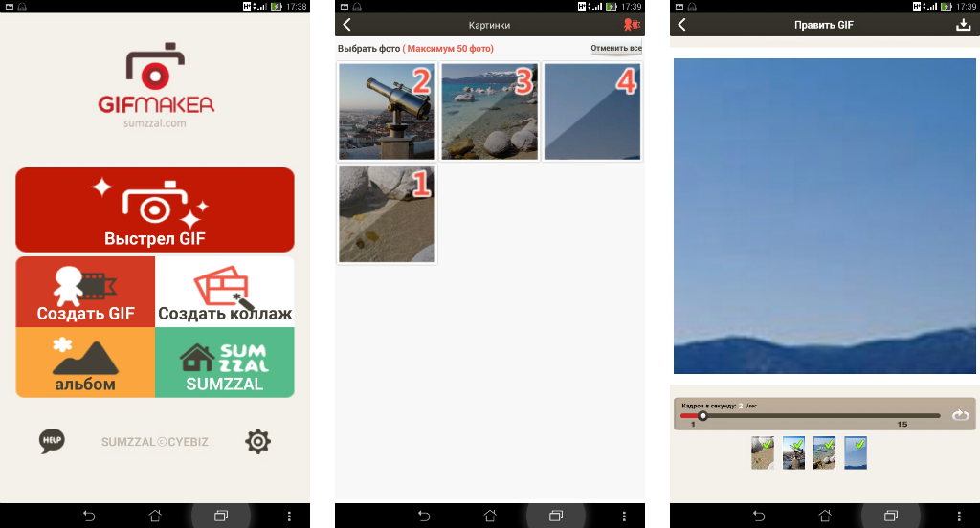980x528 pixels.
Task: Tap the HELP speech bubble icon
Action: tap(52, 441)
